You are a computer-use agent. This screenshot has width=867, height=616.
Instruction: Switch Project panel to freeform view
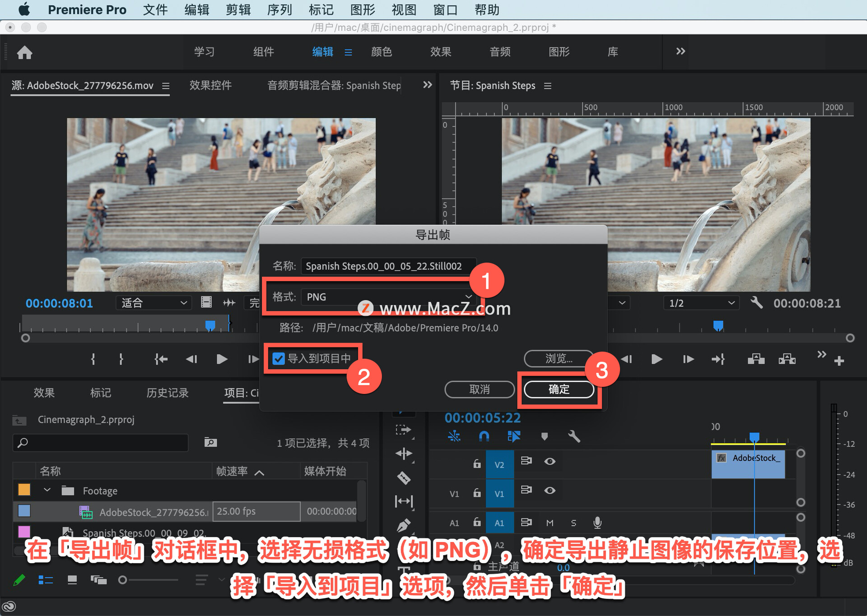point(98,580)
